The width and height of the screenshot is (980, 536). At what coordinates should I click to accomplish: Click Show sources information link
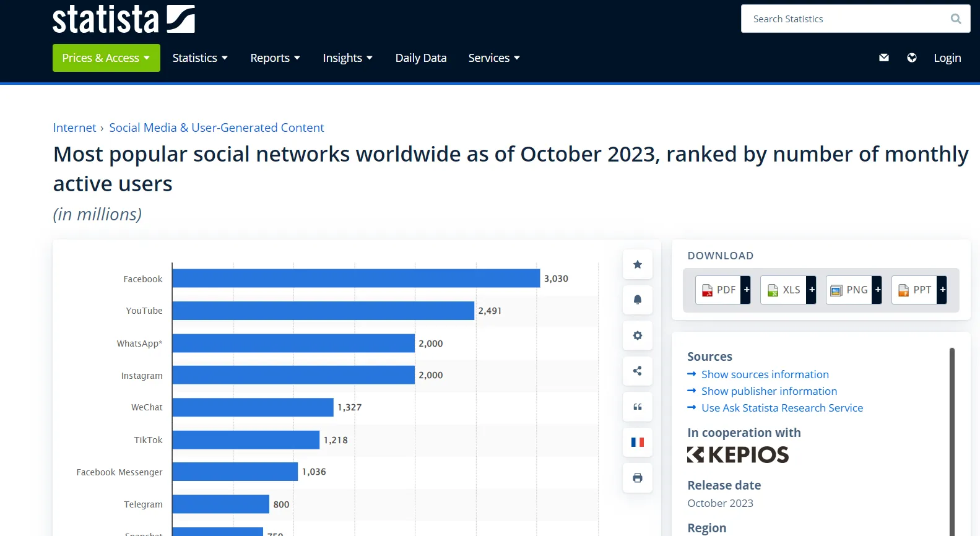click(x=765, y=374)
